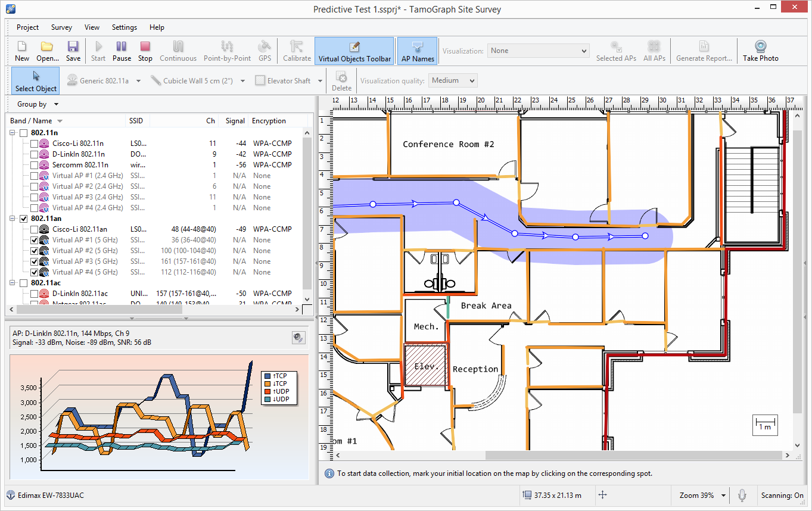Click the Scanning: On status indicator

click(782, 495)
